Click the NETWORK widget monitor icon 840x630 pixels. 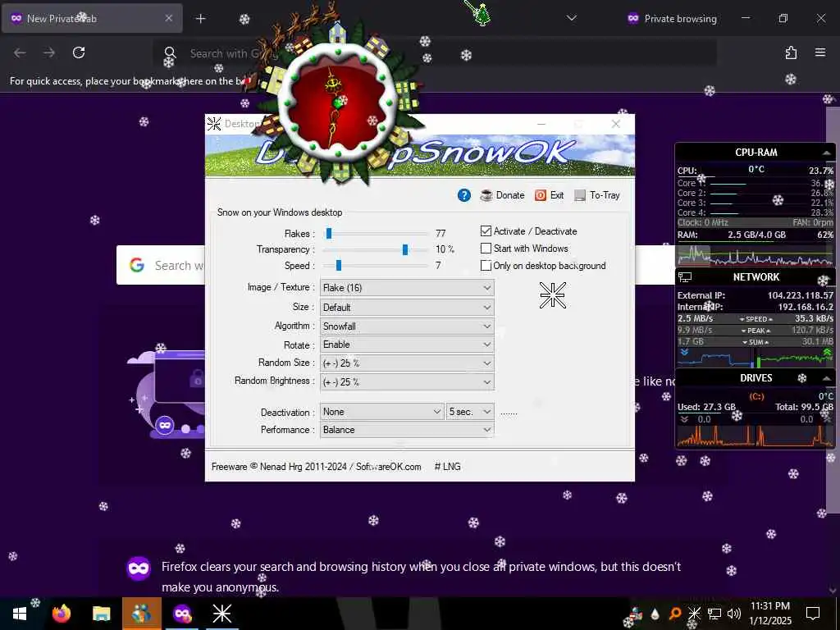[685, 277]
